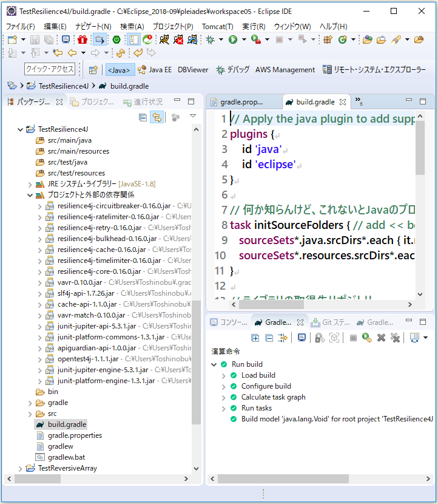This screenshot has height=504, width=438.
Task: Open the Debug button dropdown arrow
Action: 221,39
